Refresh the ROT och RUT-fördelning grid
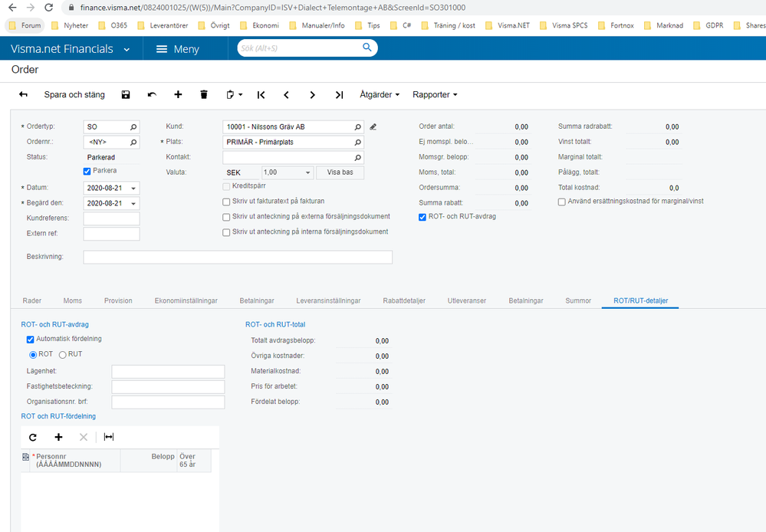This screenshot has height=532, width=766. [x=33, y=437]
